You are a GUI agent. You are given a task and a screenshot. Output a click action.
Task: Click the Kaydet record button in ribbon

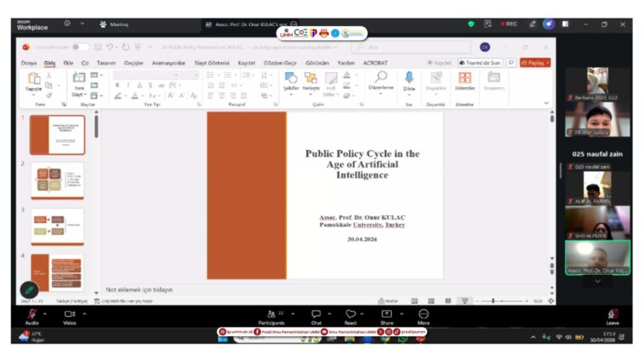[439, 63]
